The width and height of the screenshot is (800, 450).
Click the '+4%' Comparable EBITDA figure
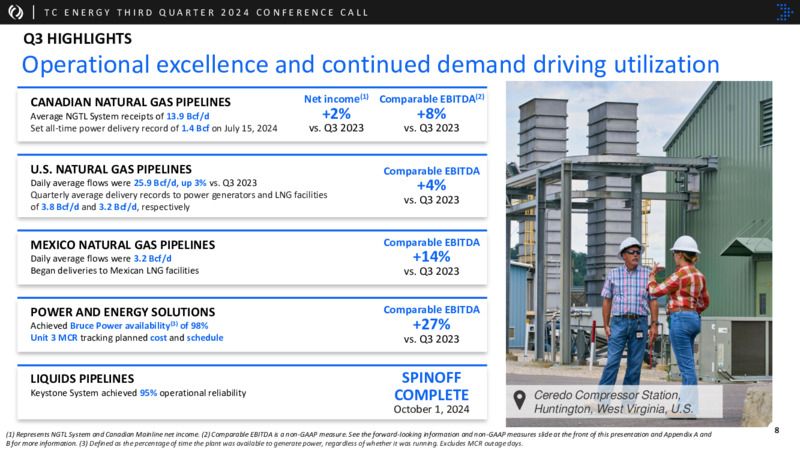pyautogui.click(x=431, y=185)
